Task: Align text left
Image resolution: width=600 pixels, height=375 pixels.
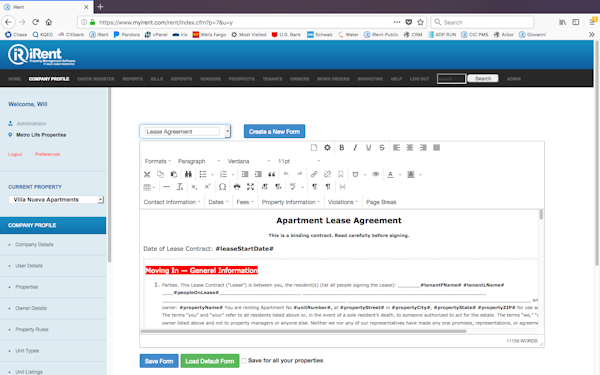Action: click(x=396, y=148)
